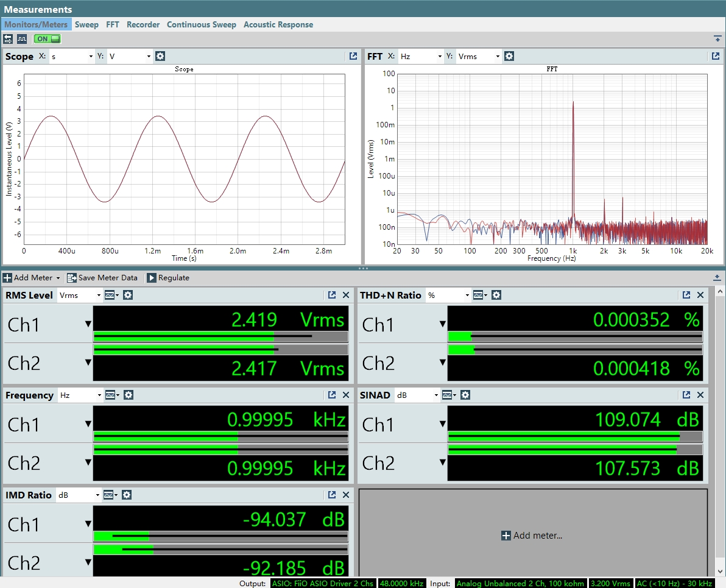The image size is (726, 588).
Task: Pop out the Scope panel
Action: (353, 56)
